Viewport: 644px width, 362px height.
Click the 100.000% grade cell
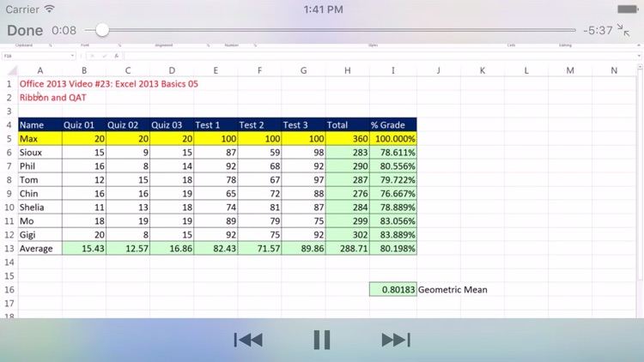point(393,139)
